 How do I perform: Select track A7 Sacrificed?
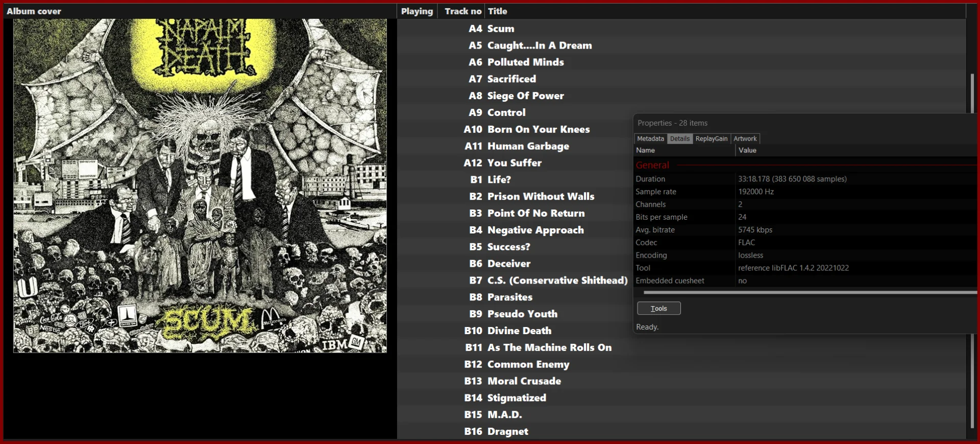point(681,79)
